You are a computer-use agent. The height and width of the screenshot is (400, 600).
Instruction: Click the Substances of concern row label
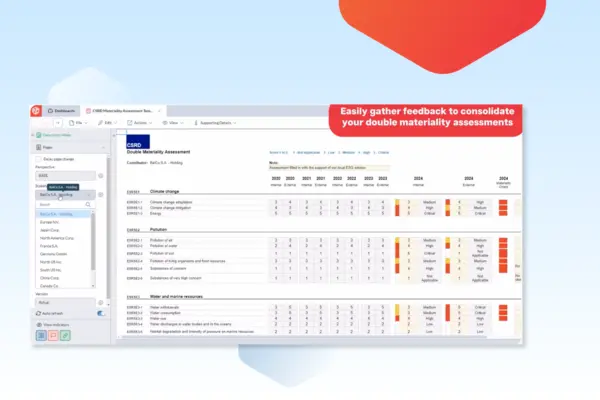[168, 268]
